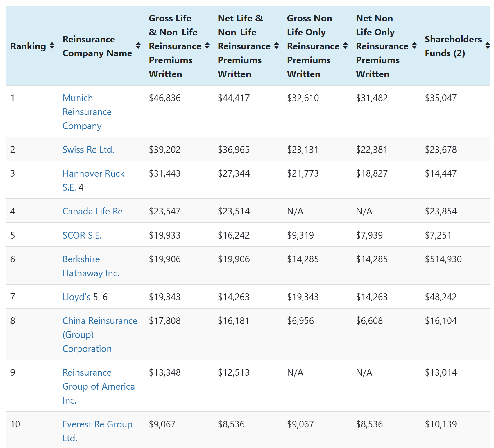Select Reinsurance Group of America's net premium $12,513
494x448 pixels.
pos(234,372)
